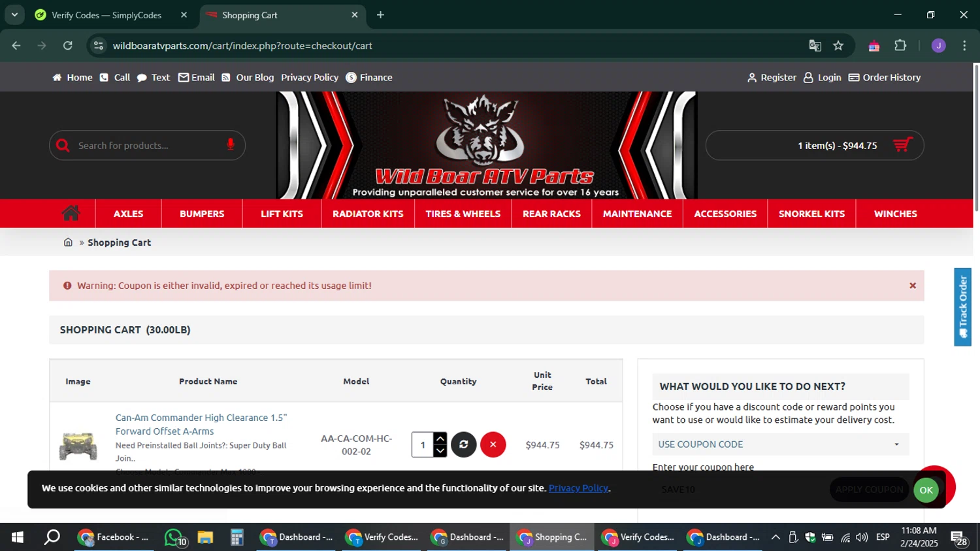Viewport: 980px width, 551px height.
Task: Open Windows Start menu
Action: coord(18,537)
